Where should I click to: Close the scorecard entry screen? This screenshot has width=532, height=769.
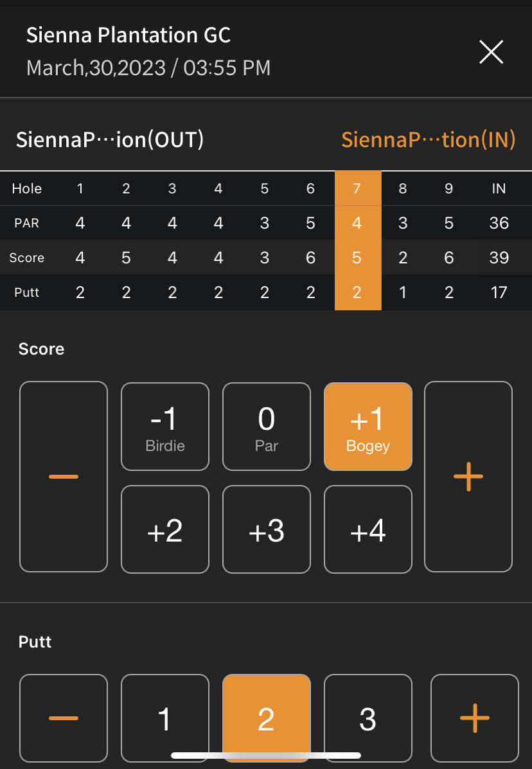click(x=491, y=52)
